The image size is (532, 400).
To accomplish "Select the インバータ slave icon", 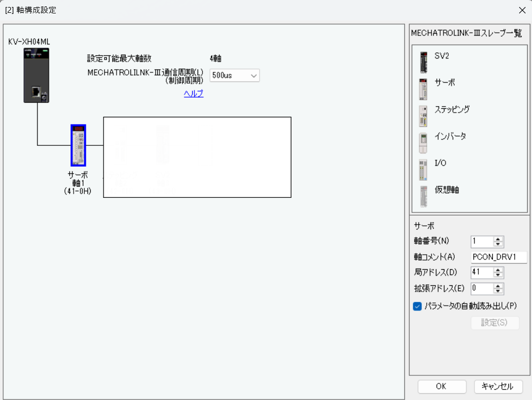I will point(423,143).
